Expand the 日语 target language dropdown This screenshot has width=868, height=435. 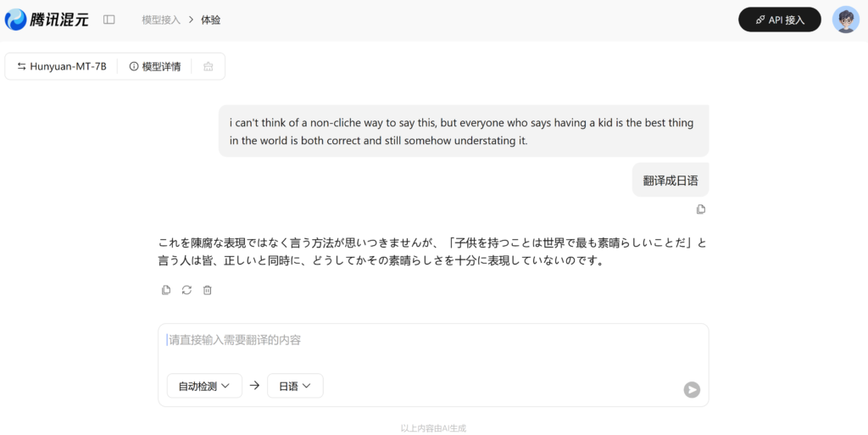[x=295, y=386]
